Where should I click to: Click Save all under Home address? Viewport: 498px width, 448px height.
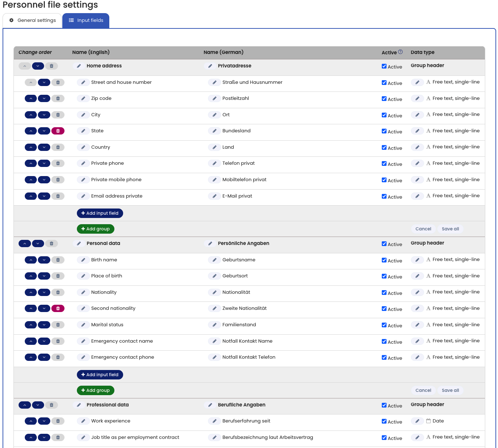coord(450,229)
